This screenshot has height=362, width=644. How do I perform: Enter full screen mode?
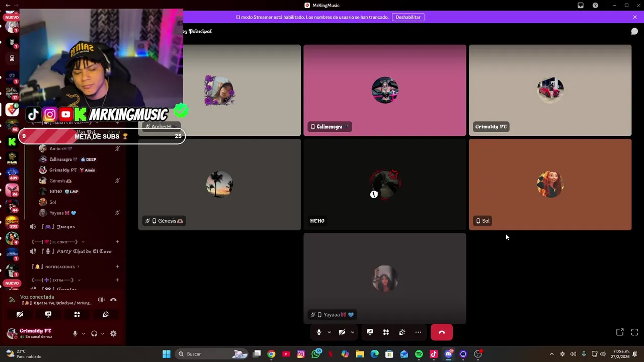point(634,332)
